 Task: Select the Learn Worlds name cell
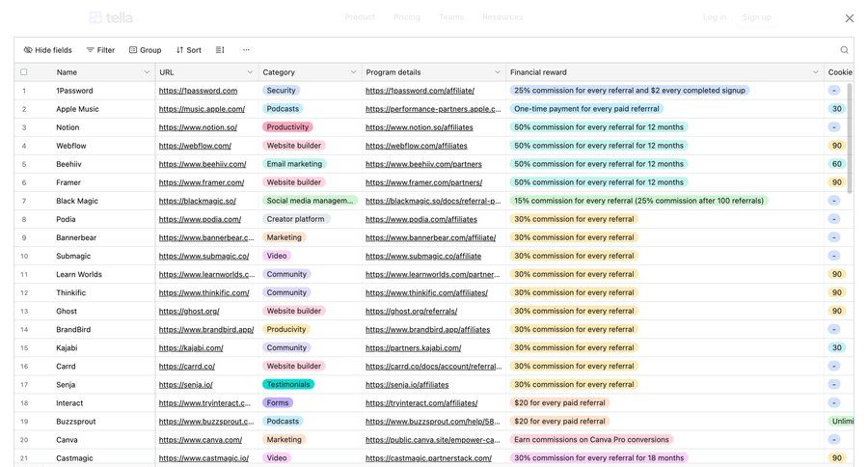click(x=85, y=274)
